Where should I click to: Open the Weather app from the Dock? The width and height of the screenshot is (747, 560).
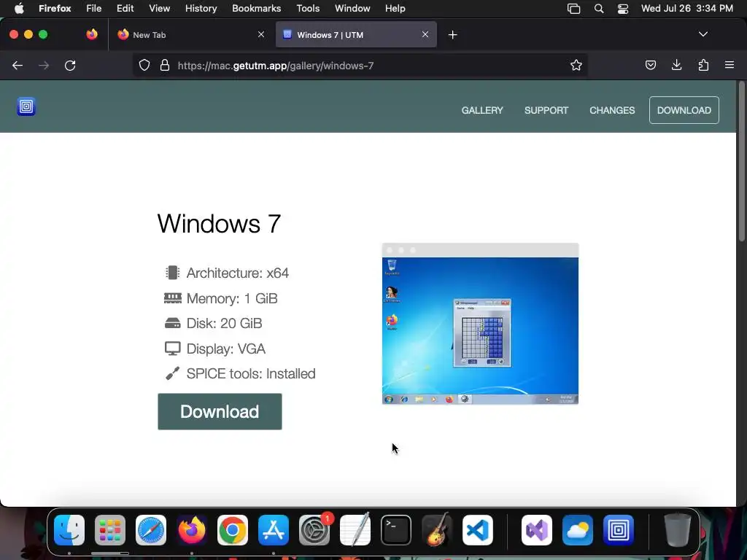pos(578,530)
